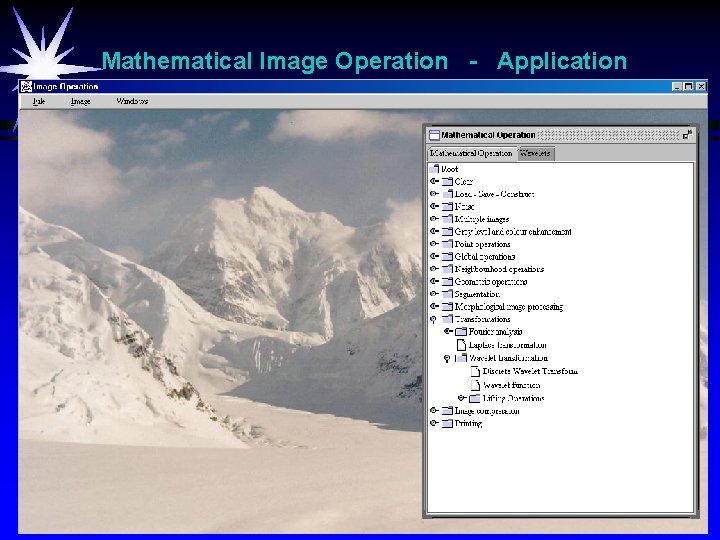The width and height of the screenshot is (720, 540).
Task: Click the Root folder icon
Action: coord(434,169)
